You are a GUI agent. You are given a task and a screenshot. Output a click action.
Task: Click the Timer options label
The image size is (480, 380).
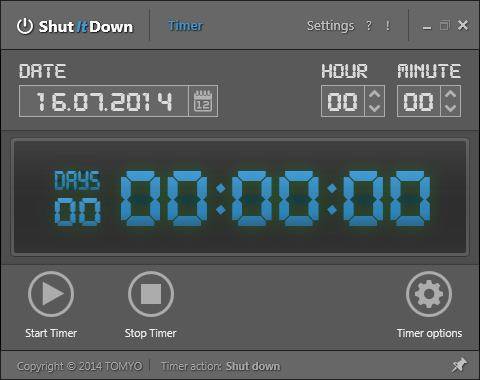coord(429,333)
